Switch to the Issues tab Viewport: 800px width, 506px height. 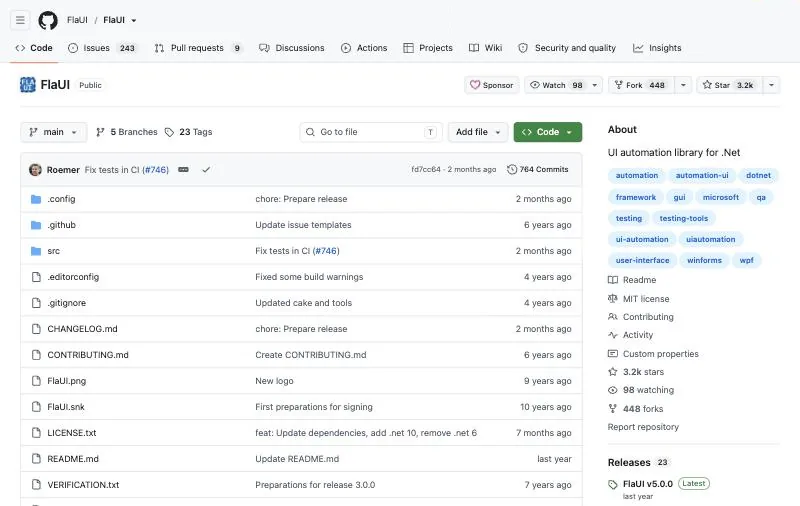[x=102, y=48]
